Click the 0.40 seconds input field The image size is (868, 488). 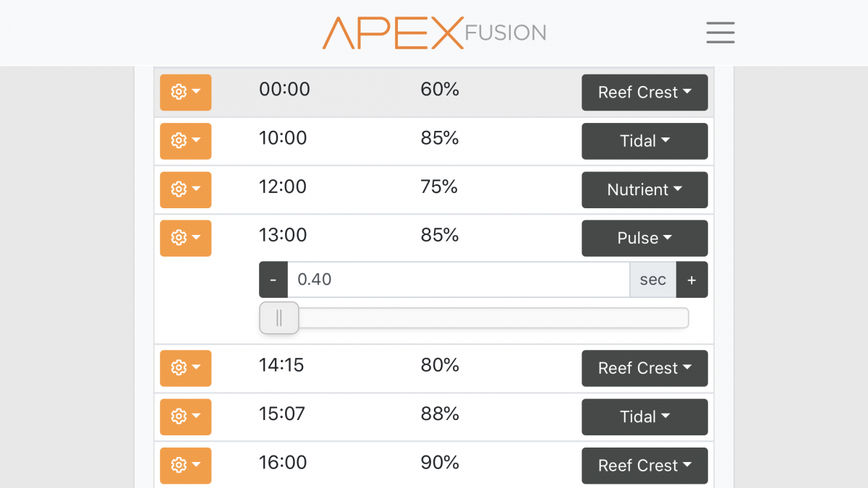pyautogui.click(x=459, y=280)
